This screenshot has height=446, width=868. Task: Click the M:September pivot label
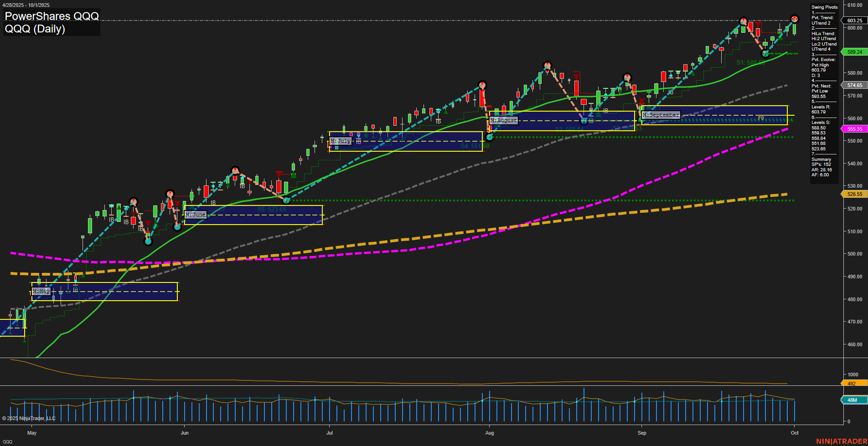tap(661, 115)
